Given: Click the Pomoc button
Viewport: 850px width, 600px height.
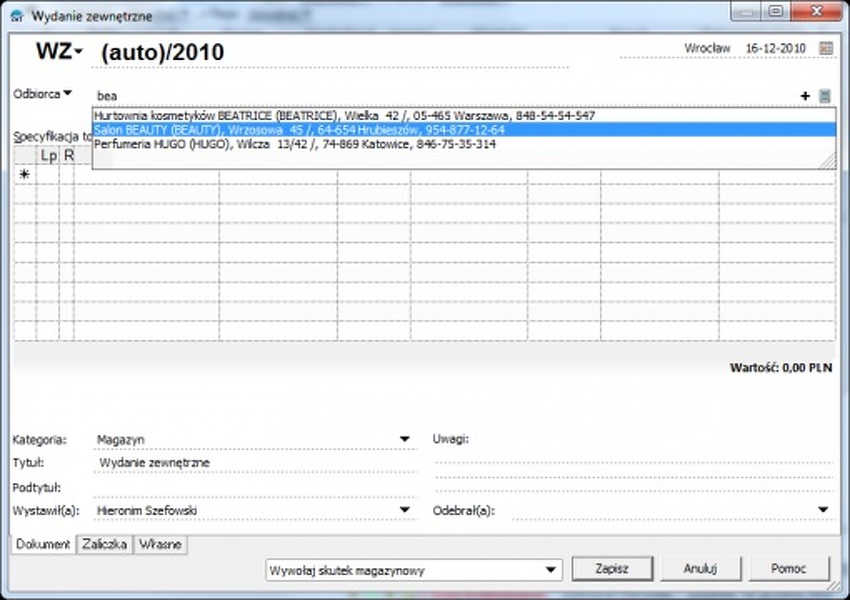Looking at the screenshot, I should tap(788, 568).
